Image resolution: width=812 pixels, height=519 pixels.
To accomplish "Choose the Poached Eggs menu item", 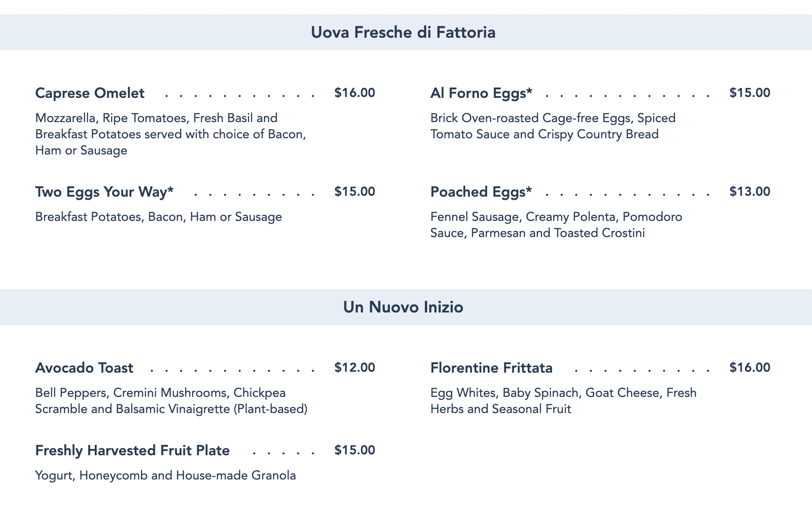I will [x=481, y=192].
